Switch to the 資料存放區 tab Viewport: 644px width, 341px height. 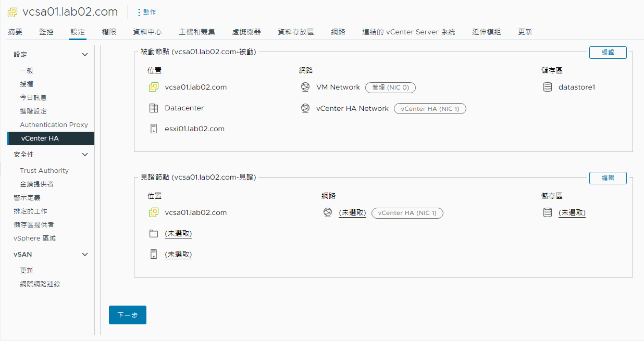(296, 32)
